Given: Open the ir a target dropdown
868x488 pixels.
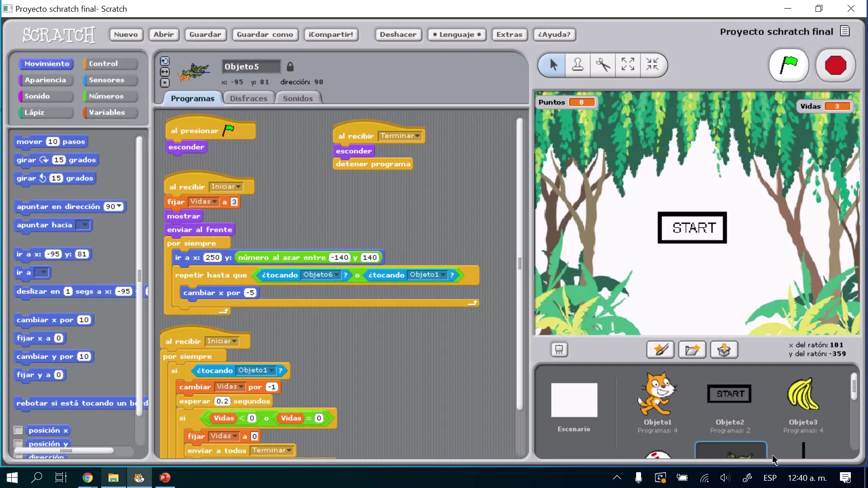Looking at the screenshot, I should click(42, 272).
